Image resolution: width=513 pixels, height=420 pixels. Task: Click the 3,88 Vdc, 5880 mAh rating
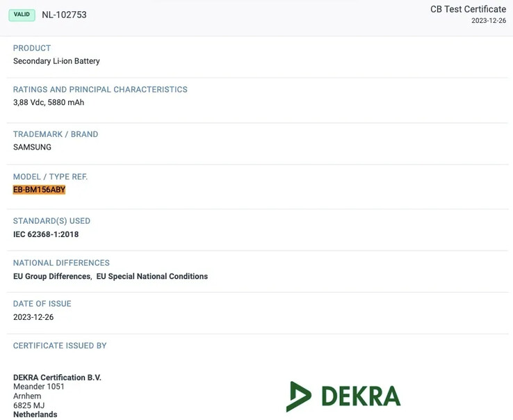click(x=49, y=102)
